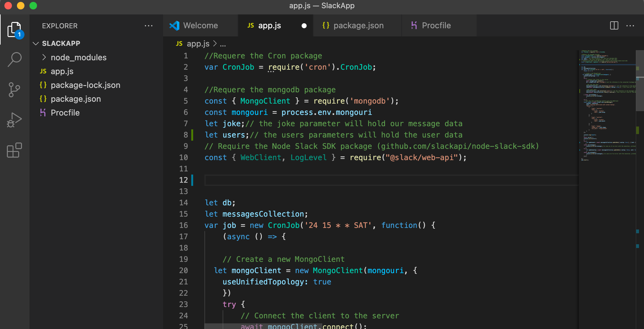This screenshot has height=329, width=644.
Task: Click 'let db;' on line 14
Action: click(220, 203)
